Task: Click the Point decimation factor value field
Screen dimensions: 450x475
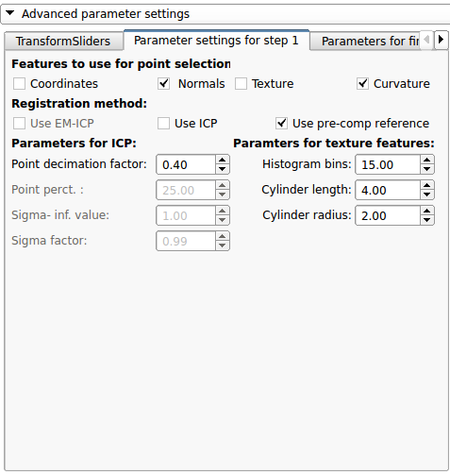Action: [x=186, y=165]
